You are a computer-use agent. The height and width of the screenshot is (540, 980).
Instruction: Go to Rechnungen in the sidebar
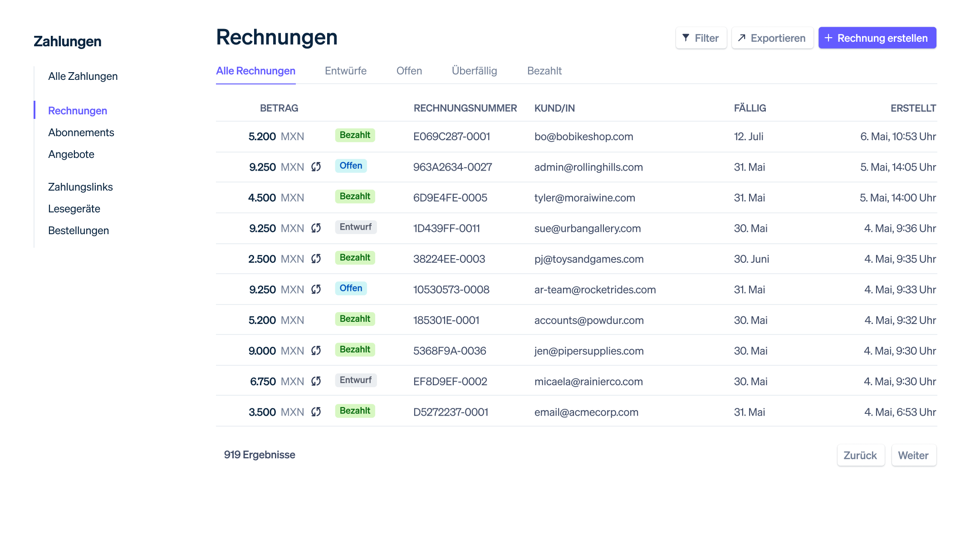point(78,111)
